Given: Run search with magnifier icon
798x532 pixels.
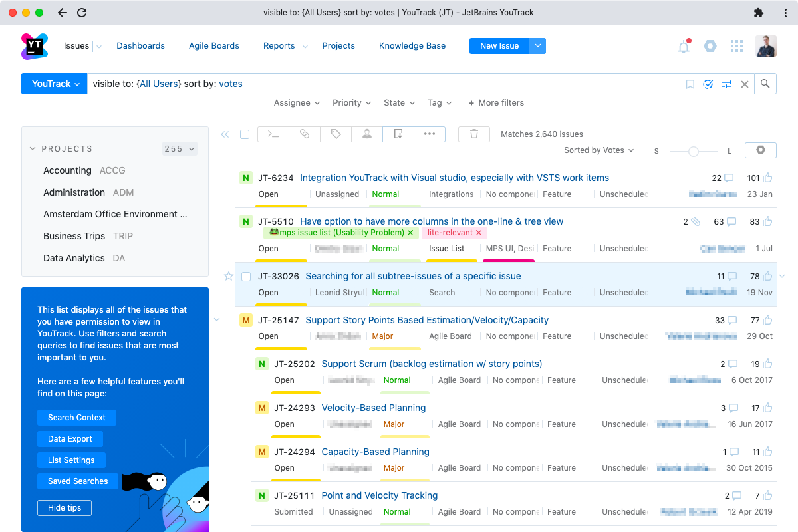Looking at the screenshot, I should (x=765, y=84).
